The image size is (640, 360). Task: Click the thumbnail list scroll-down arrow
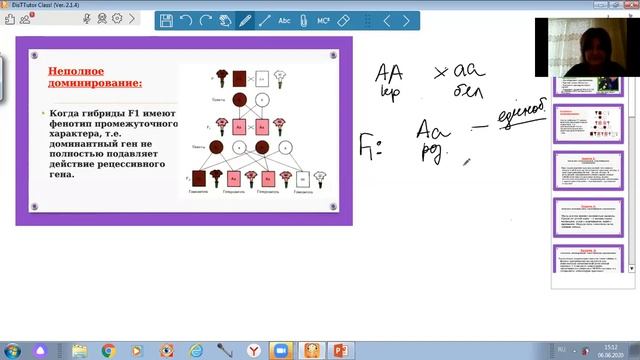point(631,269)
